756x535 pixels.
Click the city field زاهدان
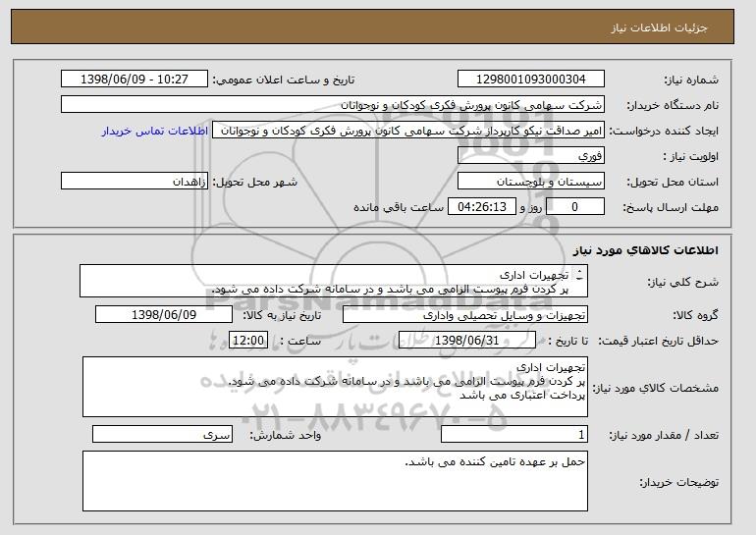click(135, 182)
